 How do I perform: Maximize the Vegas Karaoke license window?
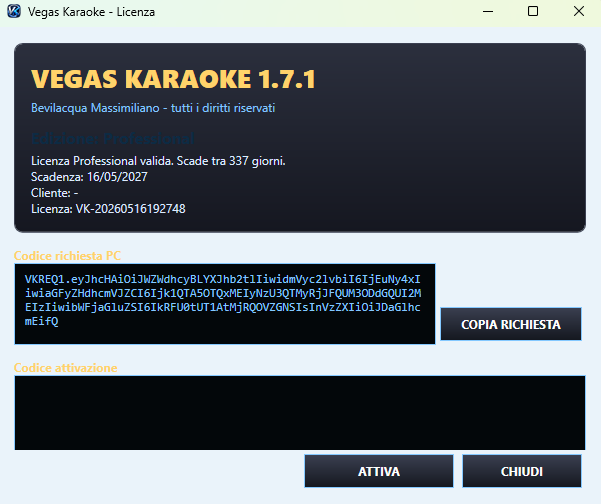(x=533, y=11)
